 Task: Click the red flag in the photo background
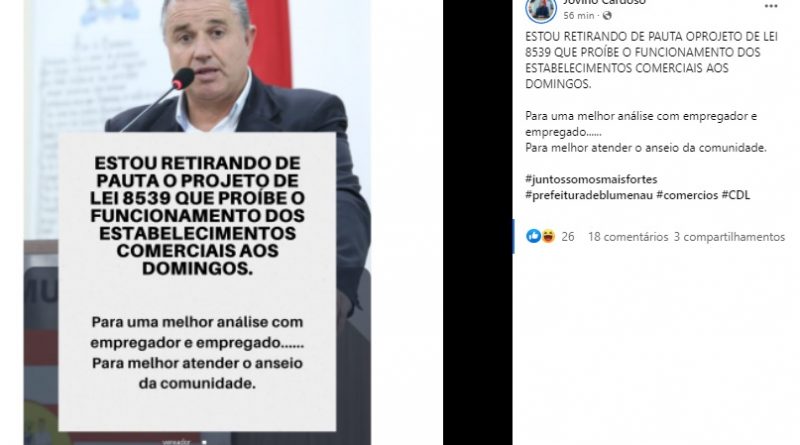(276, 41)
